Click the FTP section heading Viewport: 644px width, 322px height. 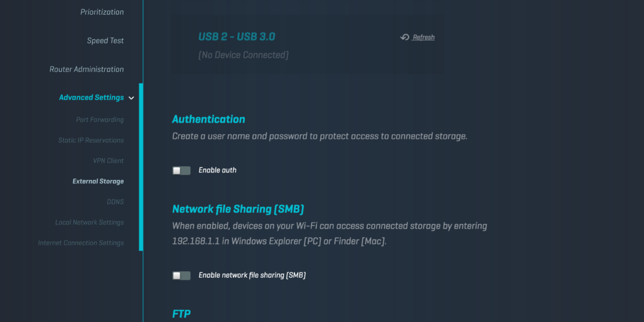[182, 314]
